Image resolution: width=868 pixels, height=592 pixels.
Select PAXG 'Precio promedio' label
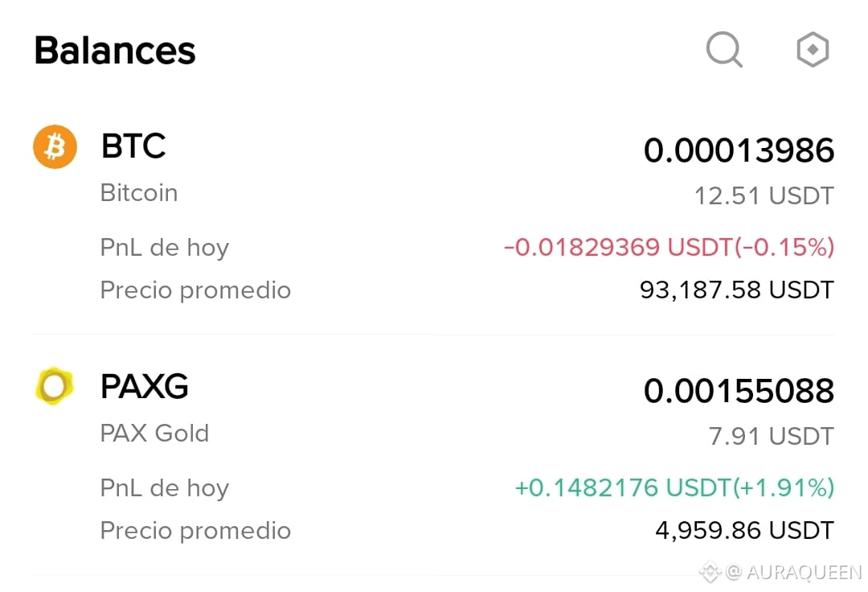(195, 531)
